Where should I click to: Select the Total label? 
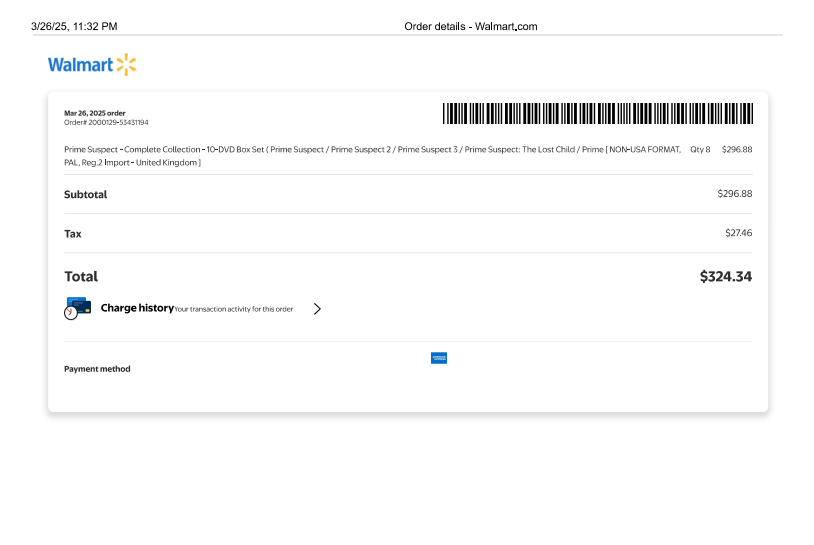[81, 276]
